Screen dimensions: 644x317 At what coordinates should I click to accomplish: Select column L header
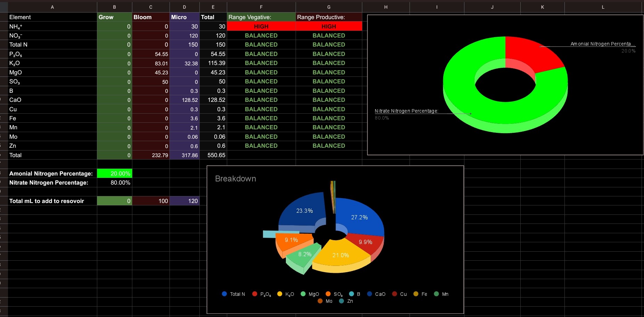click(603, 7)
